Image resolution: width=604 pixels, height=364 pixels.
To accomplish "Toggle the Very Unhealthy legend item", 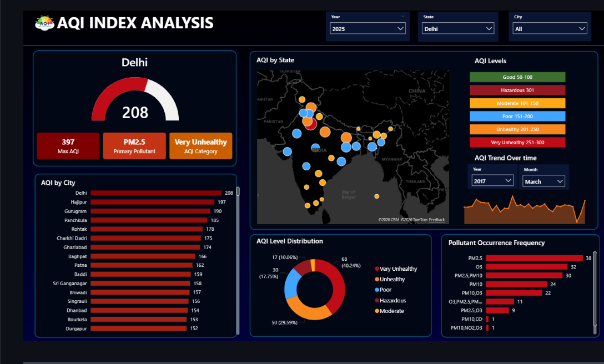I will coord(396,269).
